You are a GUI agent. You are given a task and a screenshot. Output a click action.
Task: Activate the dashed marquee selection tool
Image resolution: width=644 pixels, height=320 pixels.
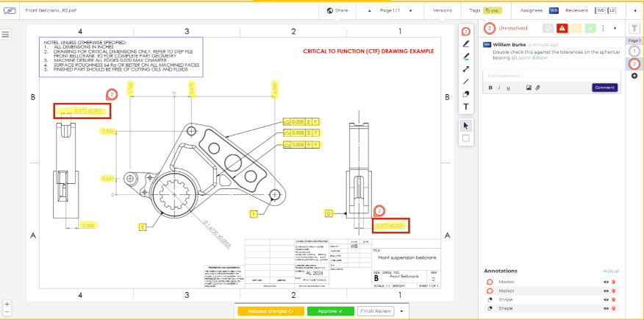click(x=466, y=138)
